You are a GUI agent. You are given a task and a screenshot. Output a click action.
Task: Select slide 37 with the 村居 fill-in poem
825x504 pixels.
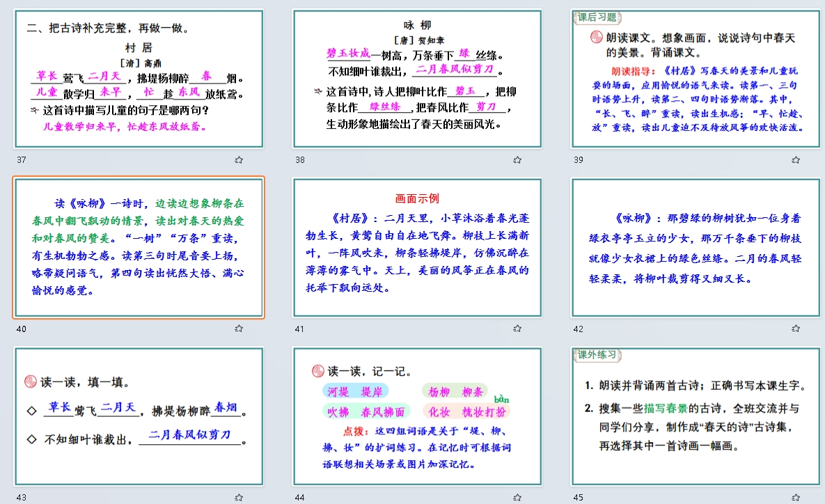[x=139, y=79]
